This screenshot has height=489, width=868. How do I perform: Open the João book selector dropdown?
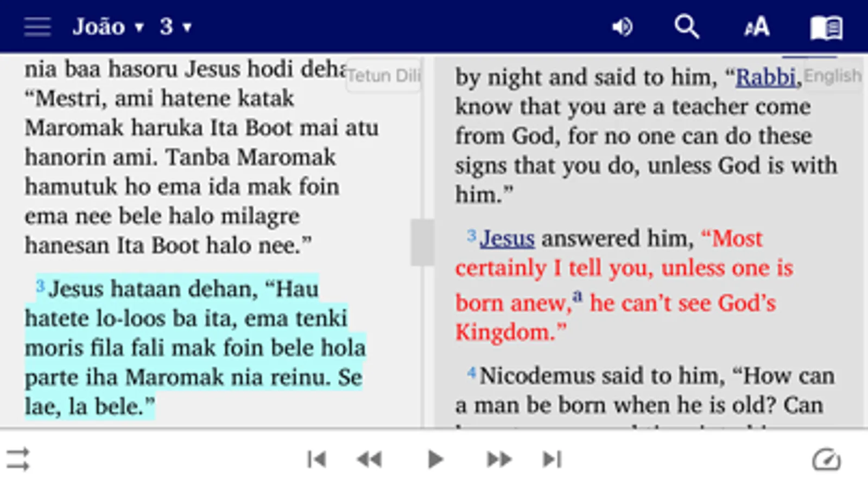click(x=109, y=27)
